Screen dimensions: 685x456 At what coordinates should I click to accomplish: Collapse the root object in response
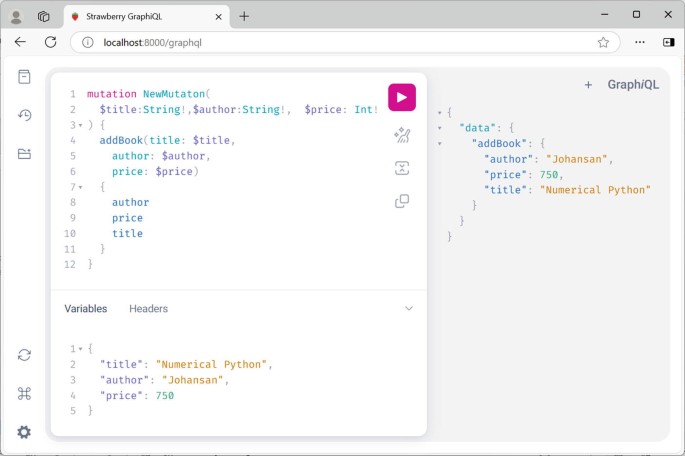pos(439,113)
